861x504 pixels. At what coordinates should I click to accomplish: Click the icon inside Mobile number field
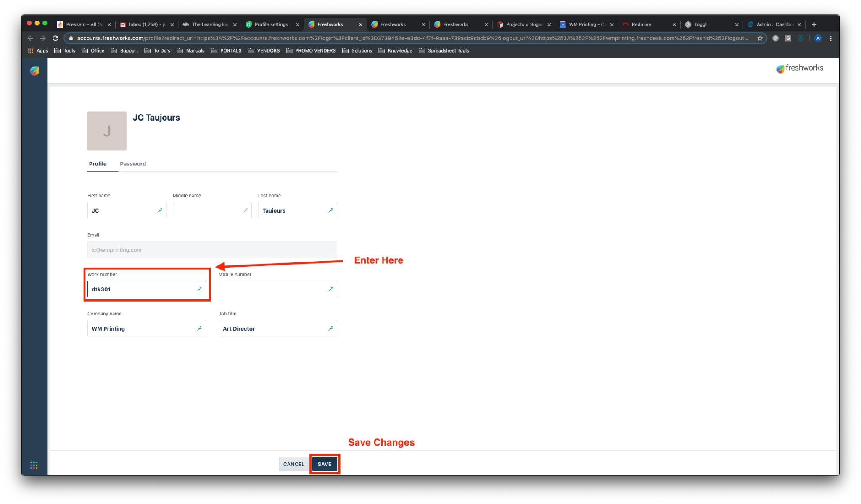(x=331, y=289)
